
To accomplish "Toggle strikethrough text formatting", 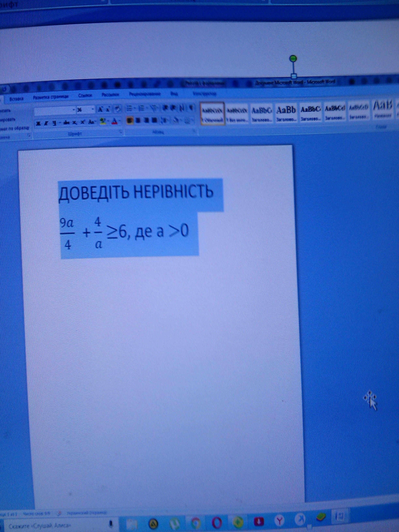I will pyautogui.click(x=67, y=122).
